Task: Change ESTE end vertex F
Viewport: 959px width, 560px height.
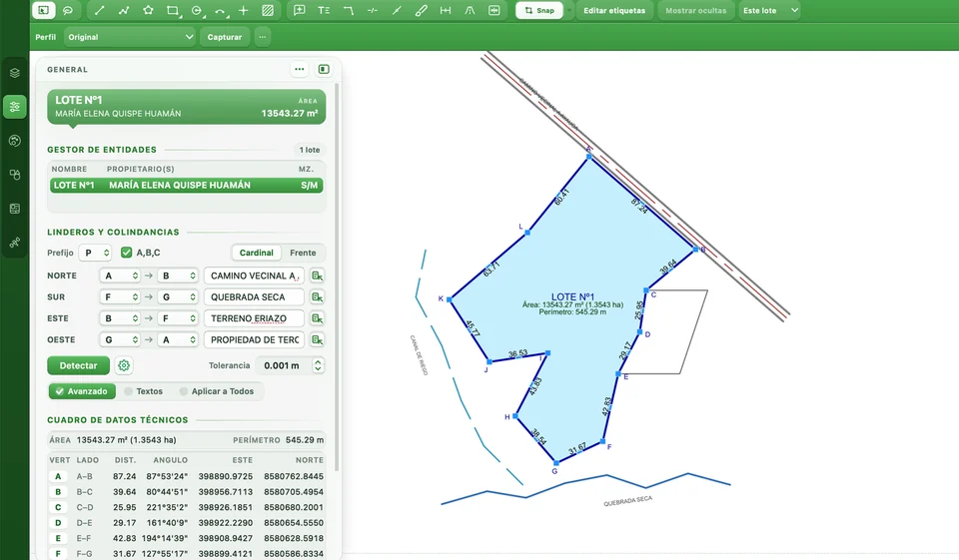Action: click(178, 318)
